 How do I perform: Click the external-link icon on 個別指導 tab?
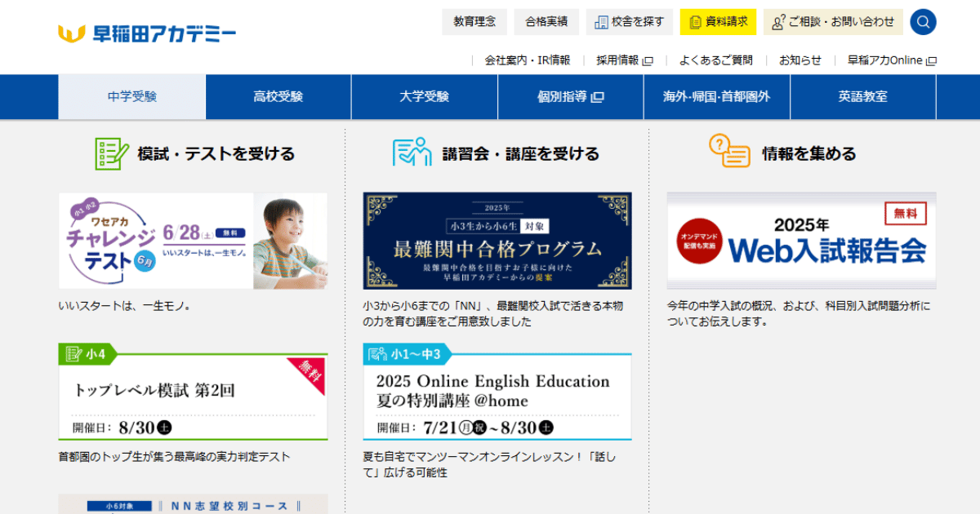point(597,97)
